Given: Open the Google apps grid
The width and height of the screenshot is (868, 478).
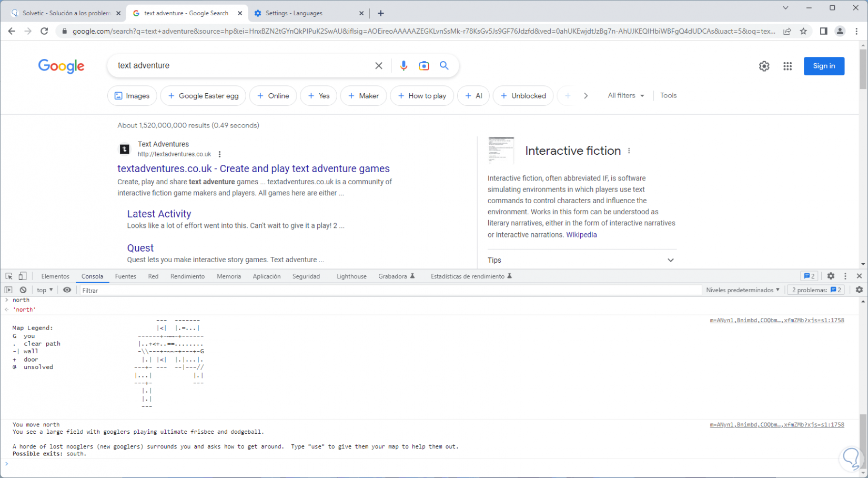Looking at the screenshot, I should tap(788, 66).
